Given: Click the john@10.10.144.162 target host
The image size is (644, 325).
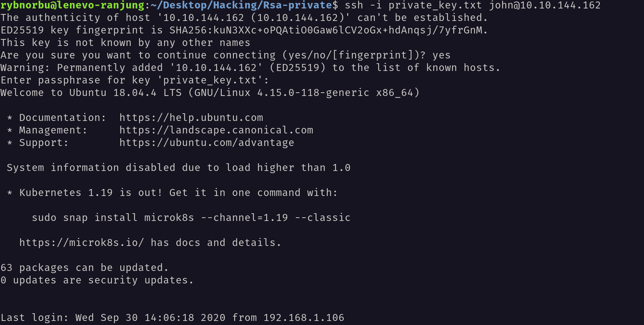Looking at the screenshot, I should pyautogui.click(x=545, y=6).
